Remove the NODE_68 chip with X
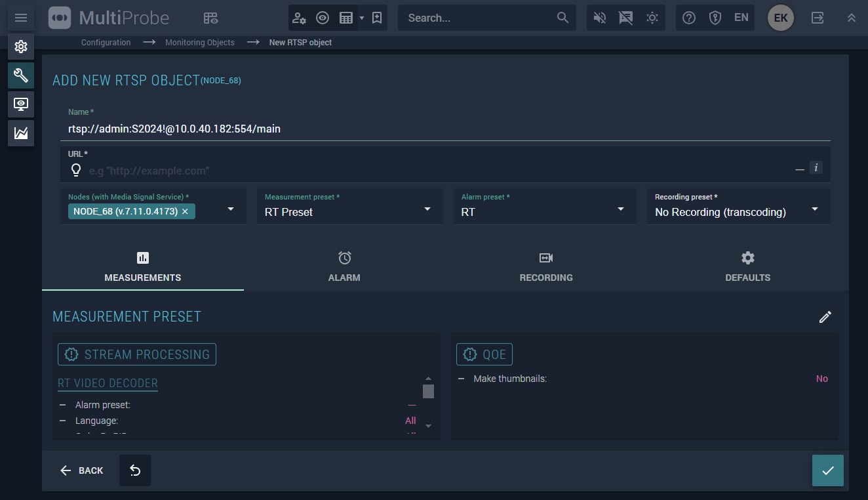Image resolution: width=868 pixels, height=500 pixels. (x=185, y=211)
